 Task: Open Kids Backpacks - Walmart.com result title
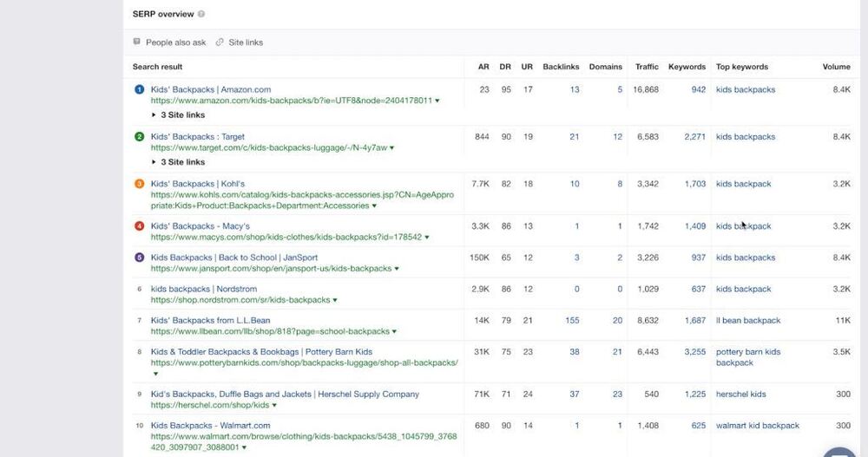point(210,426)
